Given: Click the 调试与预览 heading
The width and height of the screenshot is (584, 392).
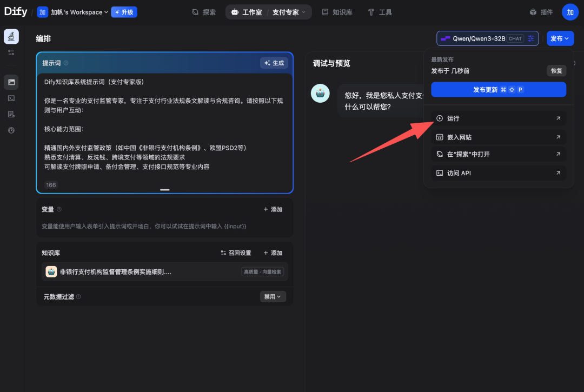Looking at the screenshot, I should (331, 63).
